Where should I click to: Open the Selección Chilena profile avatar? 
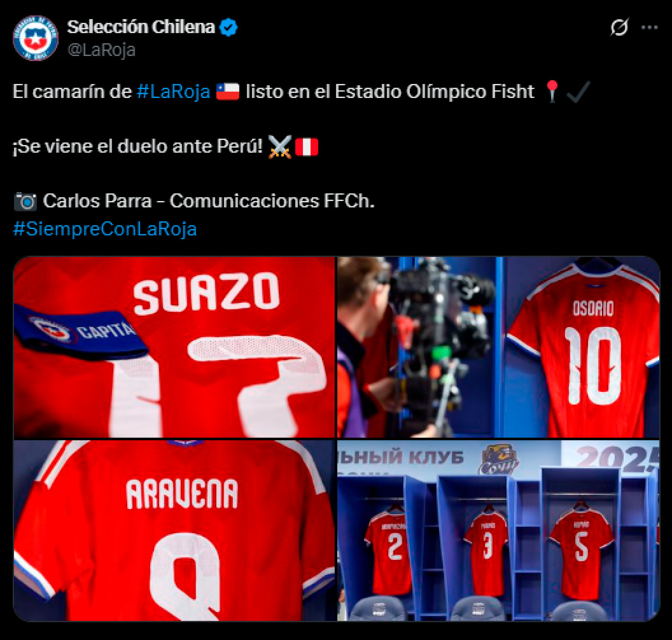tap(35, 38)
